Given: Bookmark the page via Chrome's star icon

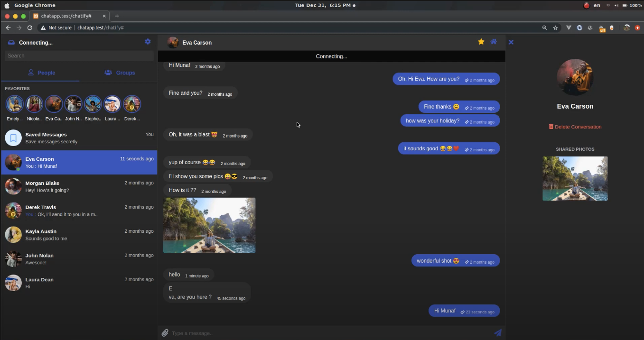Looking at the screenshot, I should coord(555,28).
